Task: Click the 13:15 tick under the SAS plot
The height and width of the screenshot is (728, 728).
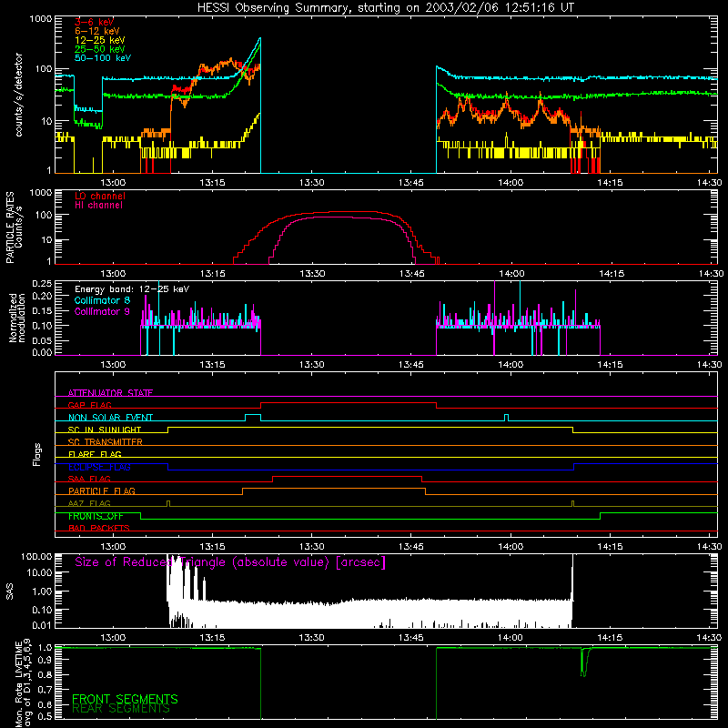Action: (213, 638)
